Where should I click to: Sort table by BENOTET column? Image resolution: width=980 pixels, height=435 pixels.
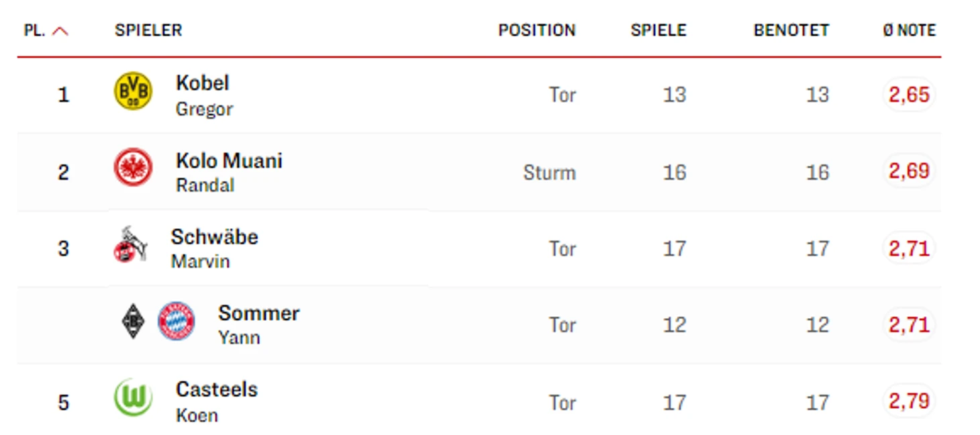[791, 31]
